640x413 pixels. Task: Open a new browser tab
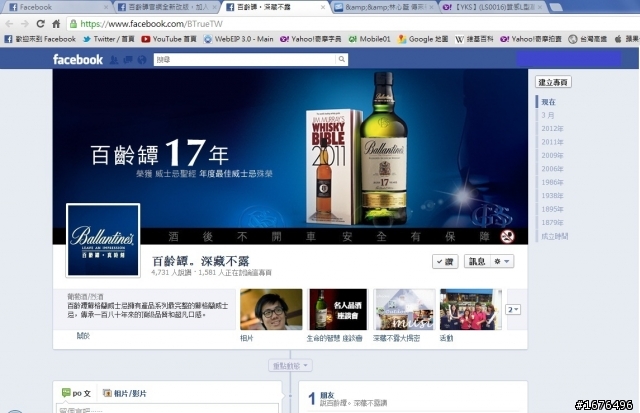[556, 7]
